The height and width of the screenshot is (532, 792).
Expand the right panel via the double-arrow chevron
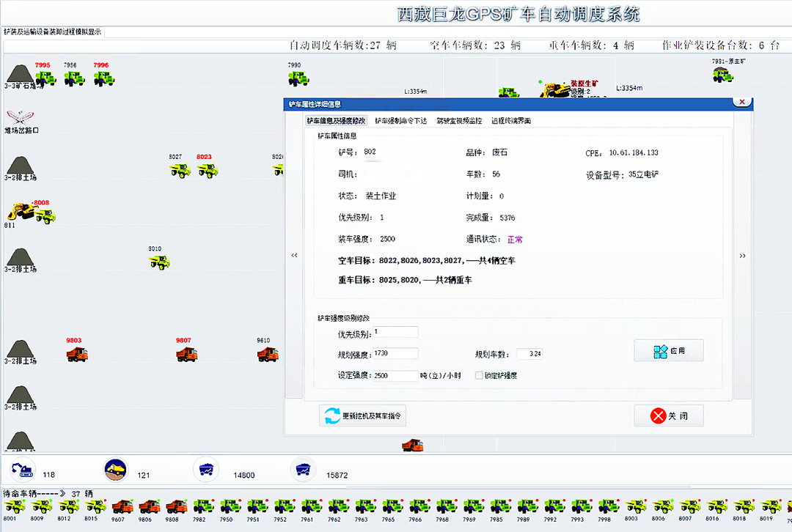click(x=743, y=255)
